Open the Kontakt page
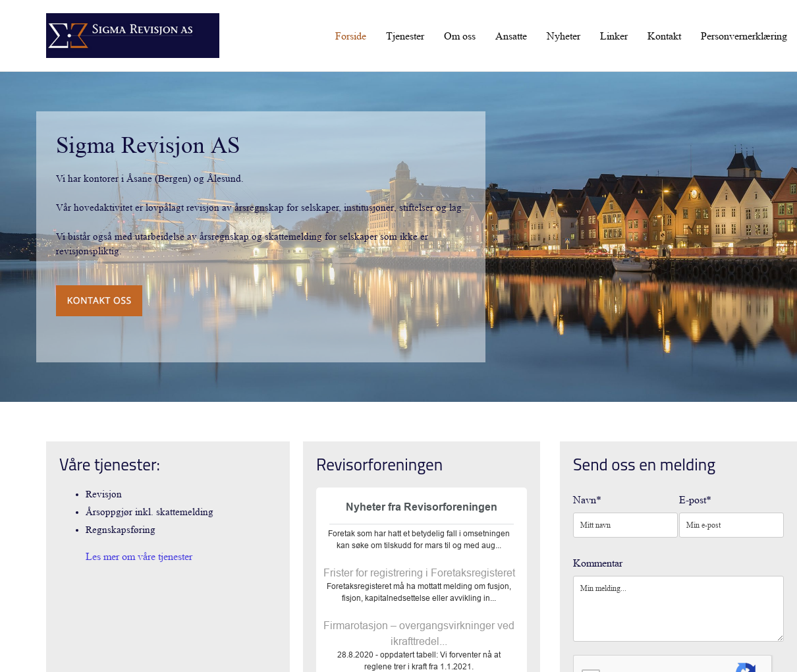Viewport: 797px width, 672px height. [x=664, y=36]
